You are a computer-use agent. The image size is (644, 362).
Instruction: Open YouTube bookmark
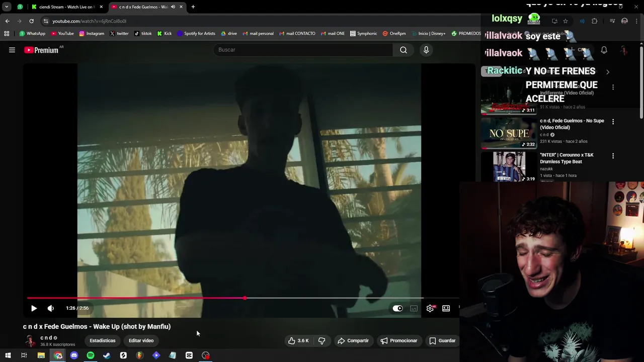pyautogui.click(x=62, y=34)
